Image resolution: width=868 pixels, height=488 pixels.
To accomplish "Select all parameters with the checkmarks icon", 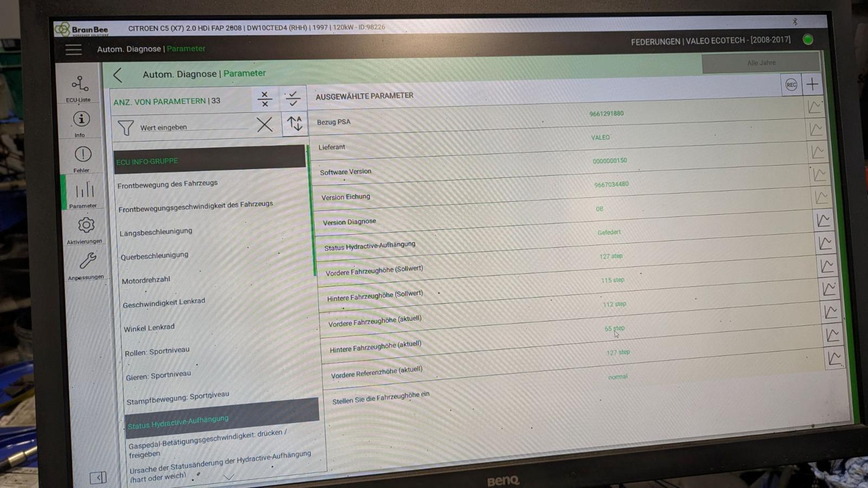I will pos(293,98).
